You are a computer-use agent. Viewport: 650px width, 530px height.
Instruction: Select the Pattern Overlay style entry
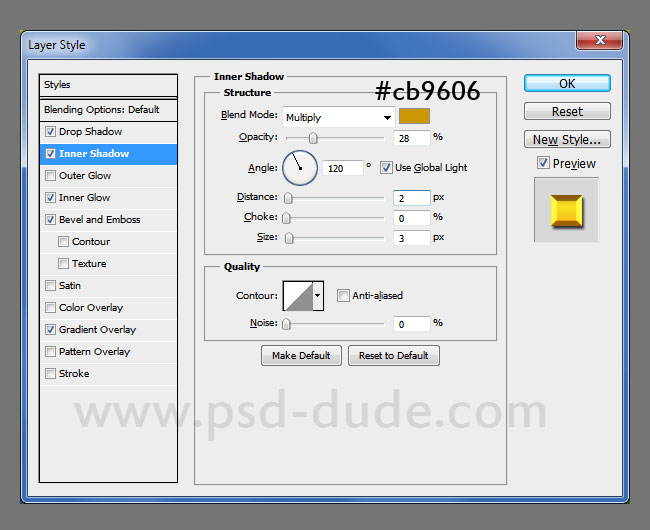[108, 351]
